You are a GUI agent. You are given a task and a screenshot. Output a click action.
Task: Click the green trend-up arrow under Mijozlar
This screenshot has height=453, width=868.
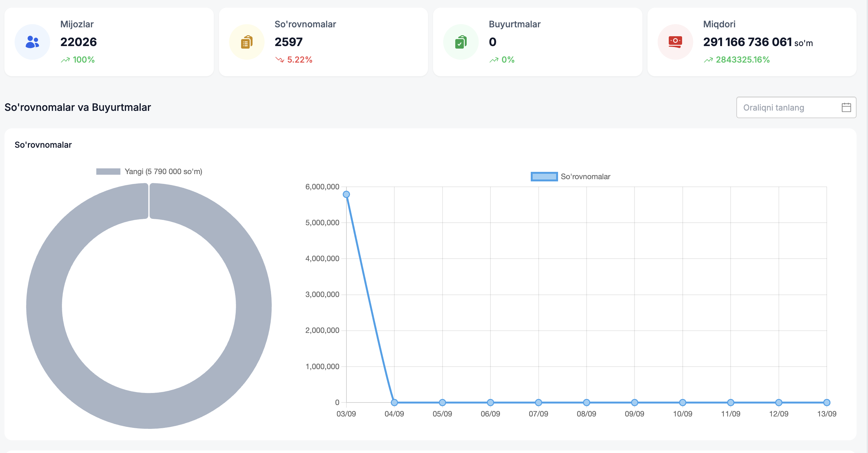(65, 60)
